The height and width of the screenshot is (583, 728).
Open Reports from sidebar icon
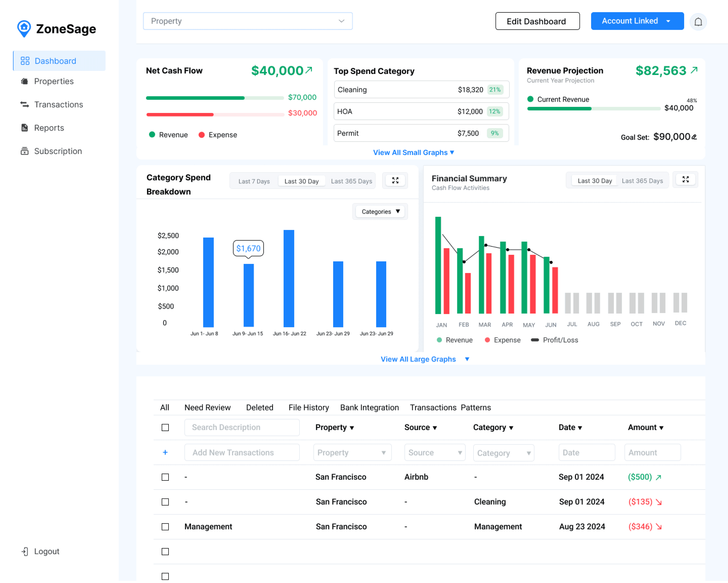(x=25, y=128)
